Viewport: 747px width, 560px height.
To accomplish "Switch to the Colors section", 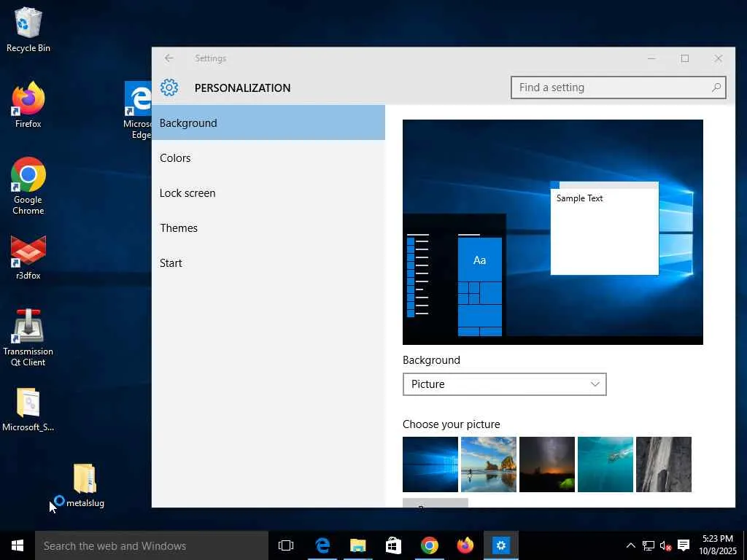I will click(175, 158).
